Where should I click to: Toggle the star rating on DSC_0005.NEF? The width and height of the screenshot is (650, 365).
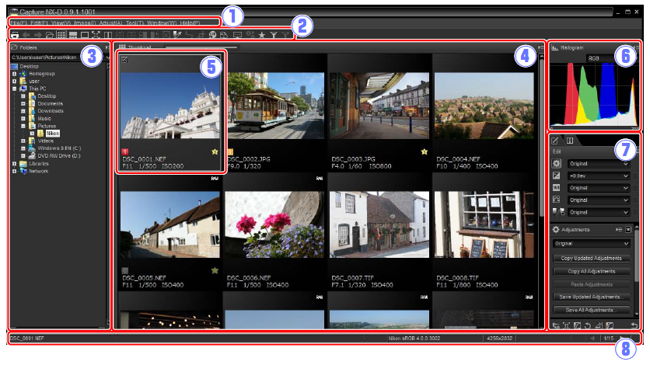point(215,270)
